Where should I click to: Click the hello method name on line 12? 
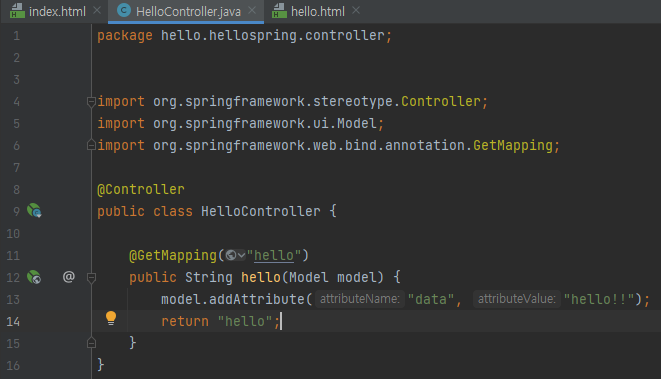click(x=261, y=277)
